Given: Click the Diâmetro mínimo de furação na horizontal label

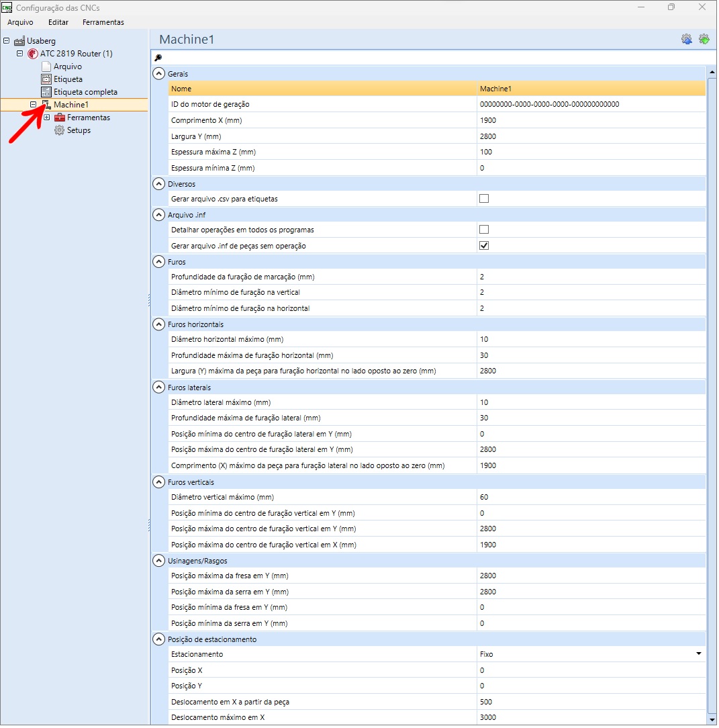Looking at the screenshot, I should tap(240, 309).
